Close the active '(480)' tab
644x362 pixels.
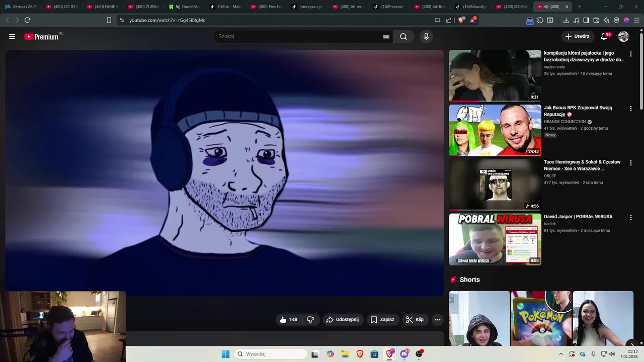click(567, 7)
